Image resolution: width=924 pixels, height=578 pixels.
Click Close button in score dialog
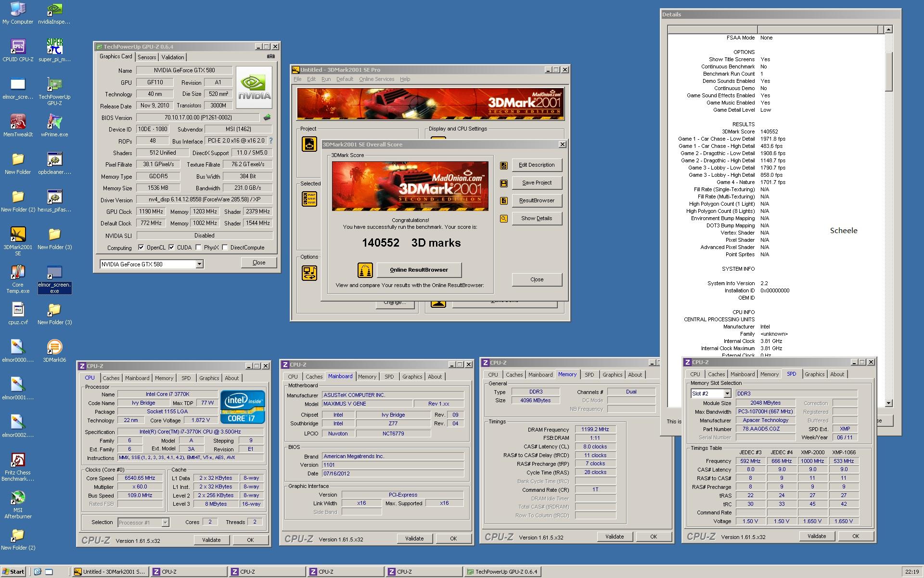[537, 279]
